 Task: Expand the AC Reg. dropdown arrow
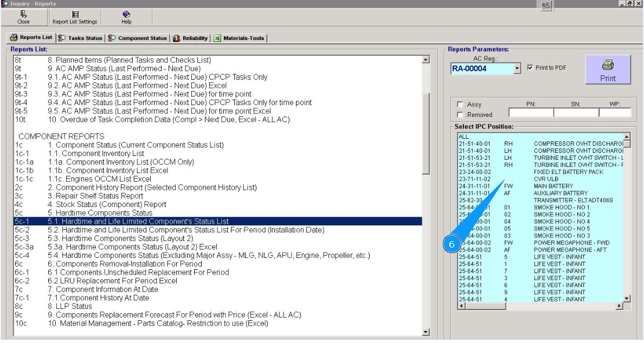[x=517, y=69]
